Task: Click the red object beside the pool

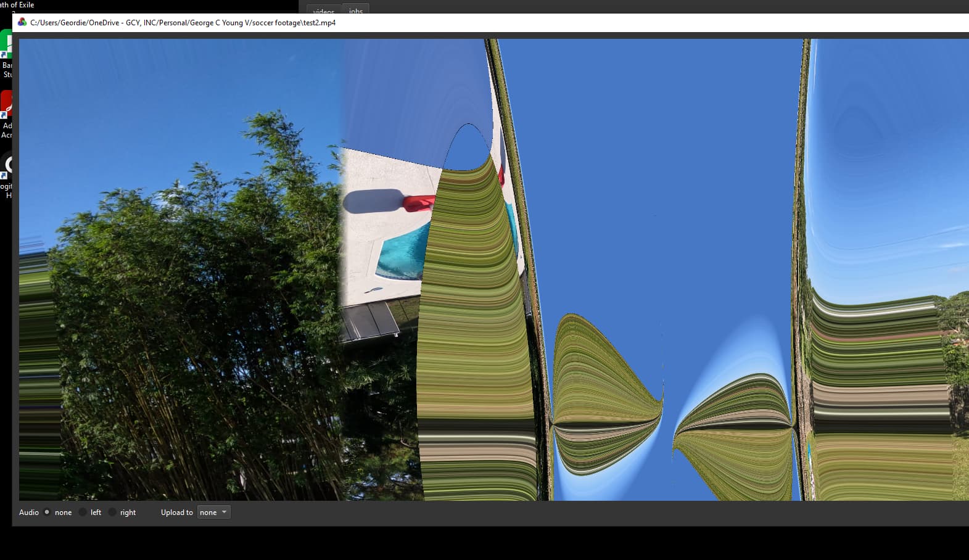Action: pyautogui.click(x=419, y=203)
